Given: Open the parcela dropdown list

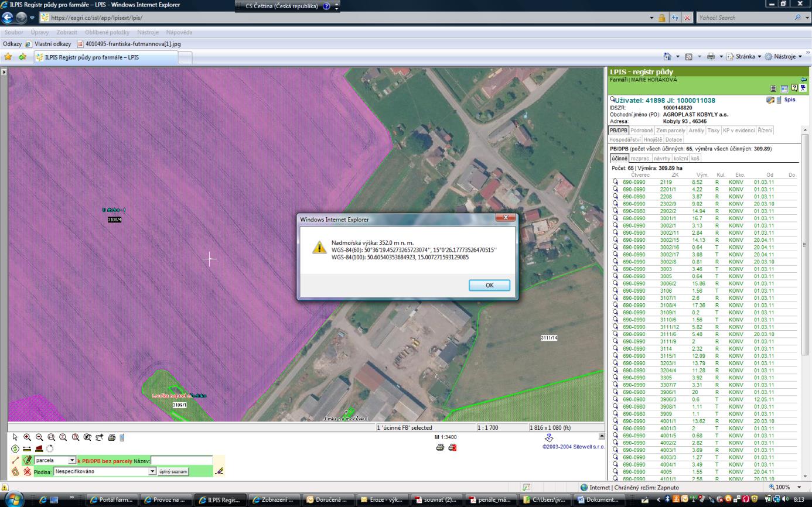Looking at the screenshot, I should pos(72,460).
